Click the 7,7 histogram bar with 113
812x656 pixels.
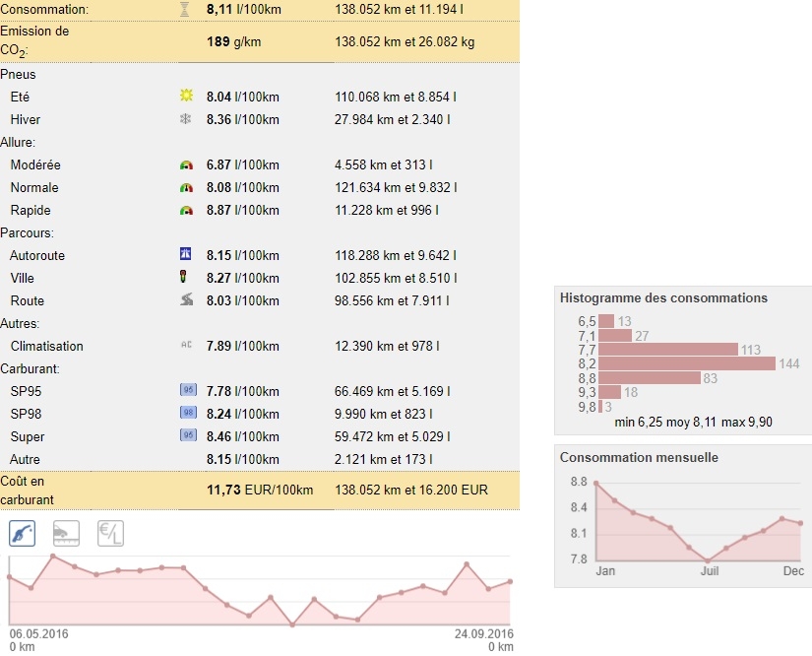(668, 350)
